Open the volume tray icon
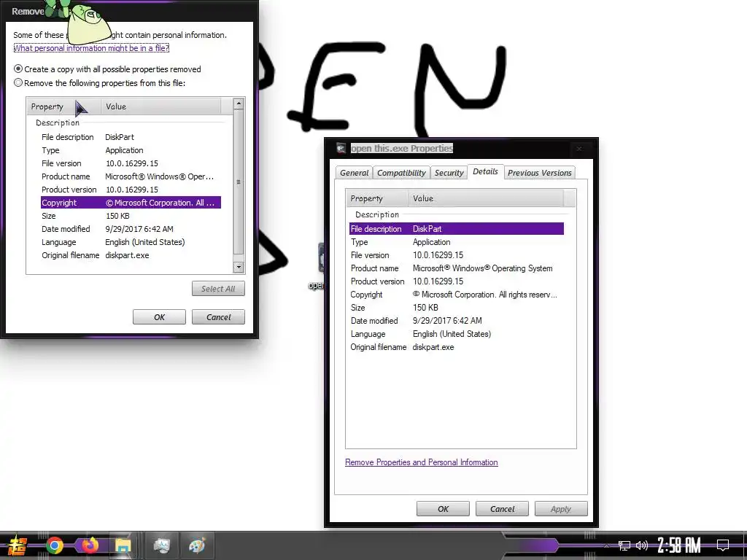This screenshot has width=747, height=560. [642, 545]
